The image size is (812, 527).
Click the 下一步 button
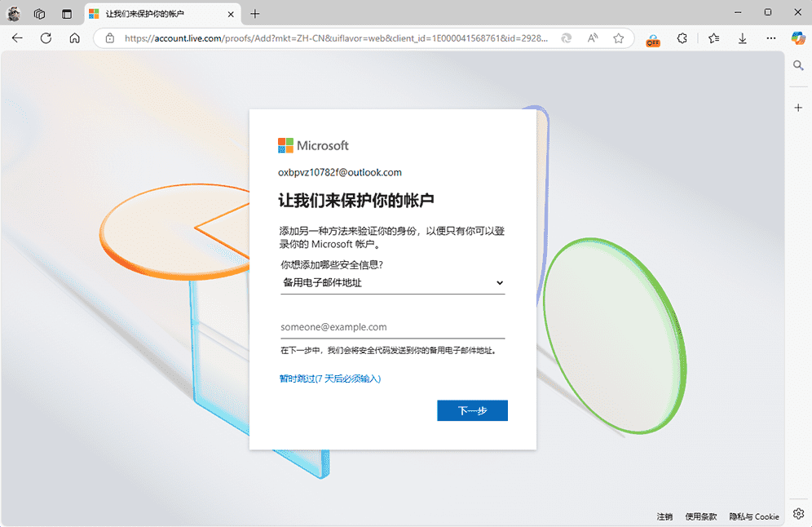click(x=472, y=410)
